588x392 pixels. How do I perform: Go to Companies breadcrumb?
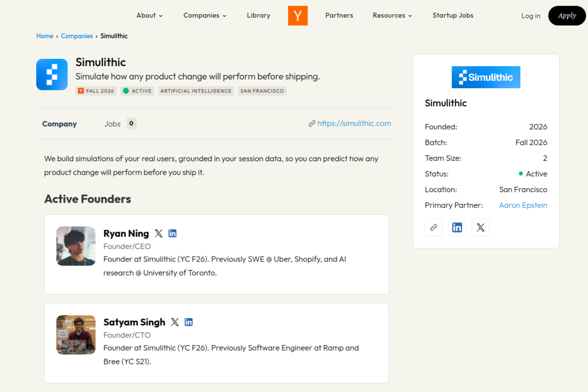[x=77, y=36]
